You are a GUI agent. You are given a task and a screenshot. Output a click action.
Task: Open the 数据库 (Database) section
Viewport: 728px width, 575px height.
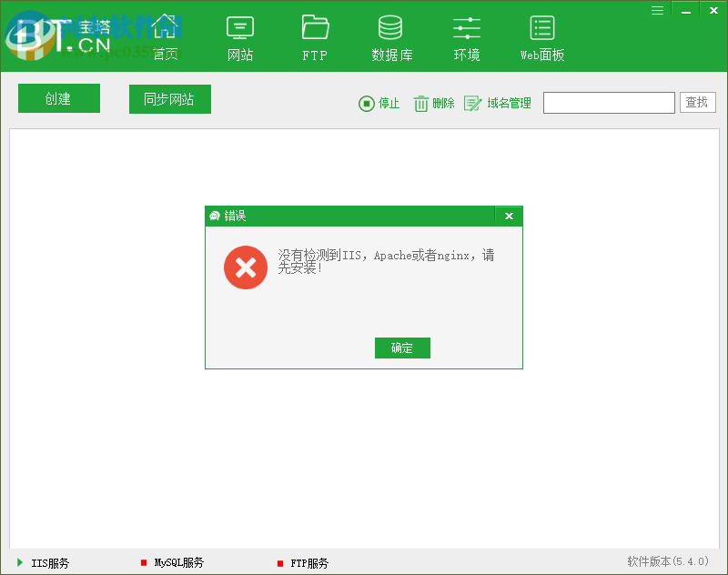coord(391,36)
